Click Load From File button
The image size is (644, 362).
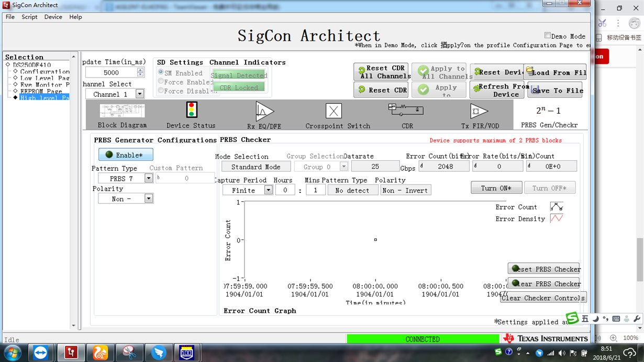pyautogui.click(x=555, y=72)
